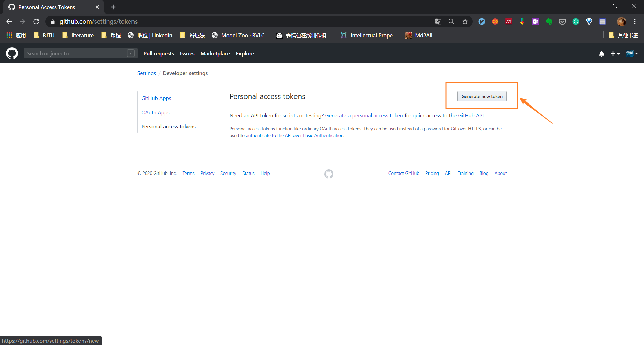Go back with the browser back arrow

click(9, 22)
